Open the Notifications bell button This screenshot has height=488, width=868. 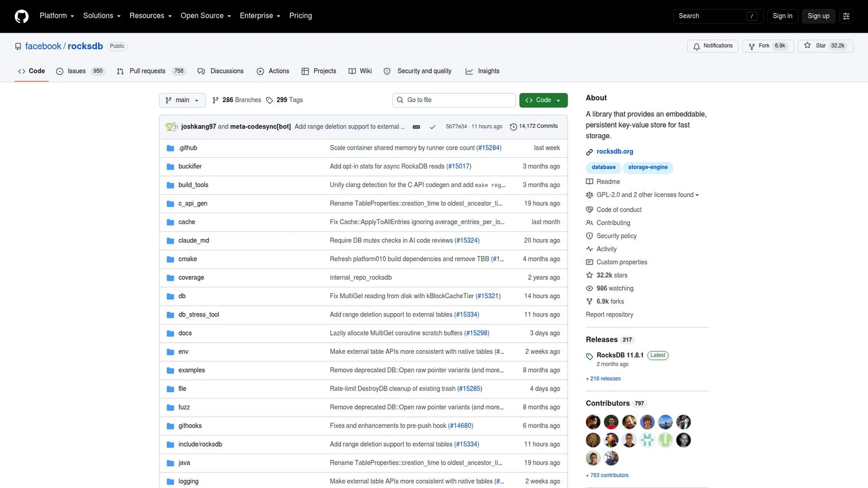point(712,46)
